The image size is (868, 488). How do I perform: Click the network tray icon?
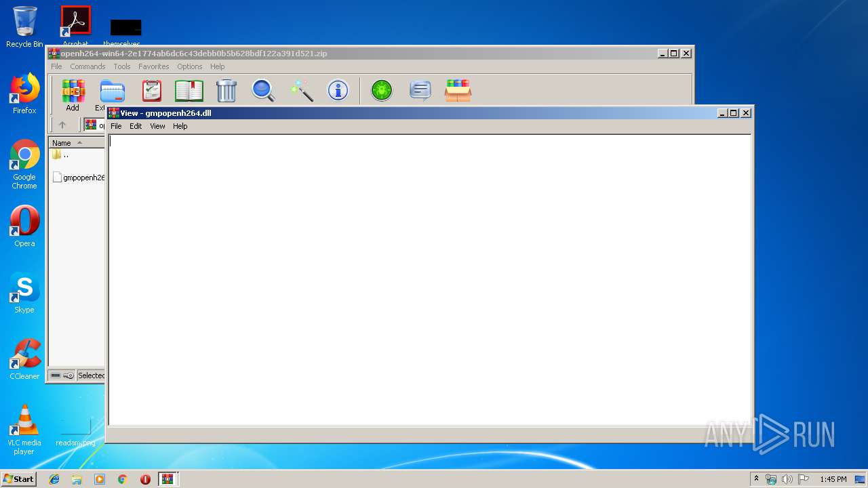pyautogui.click(x=771, y=479)
